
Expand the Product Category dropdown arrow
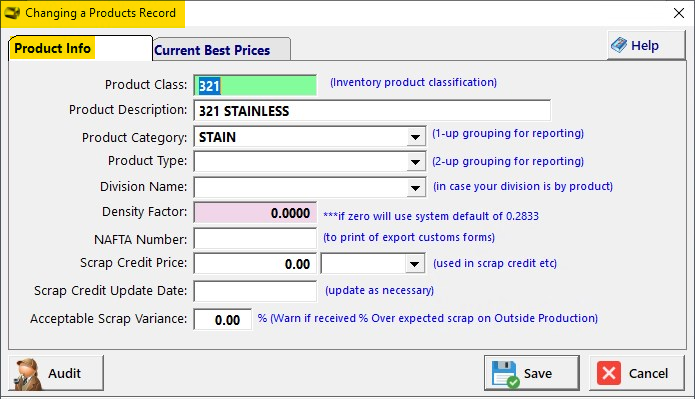click(x=415, y=137)
